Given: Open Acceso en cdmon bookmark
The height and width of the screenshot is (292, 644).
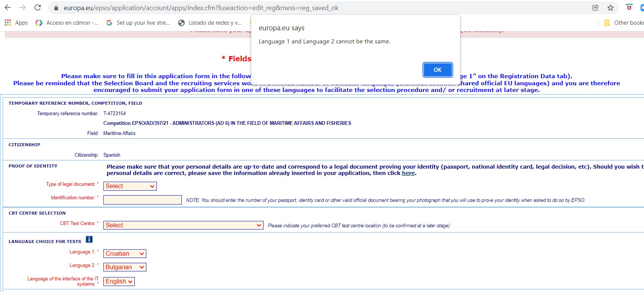Looking at the screenshot, I should tap(67, 23).
